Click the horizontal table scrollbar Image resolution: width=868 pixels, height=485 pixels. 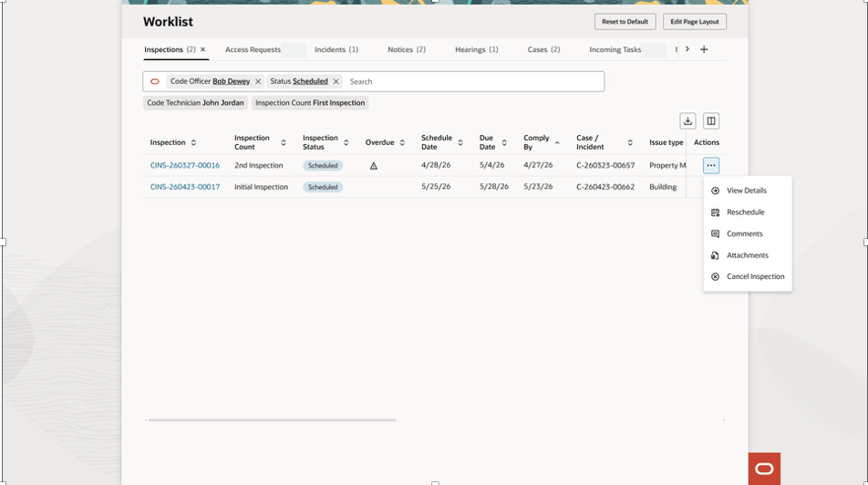pyautogui.click(x=273, y=420)
